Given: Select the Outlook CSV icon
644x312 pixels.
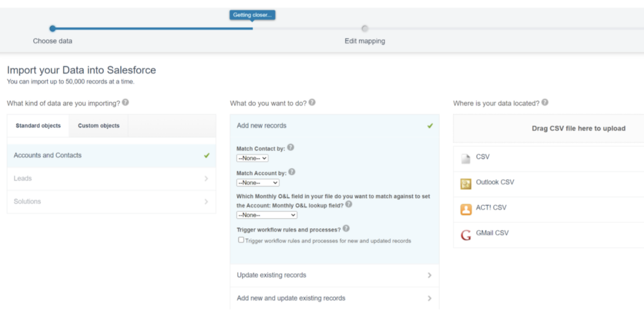Looking at the screenshot, I should 466,184.
